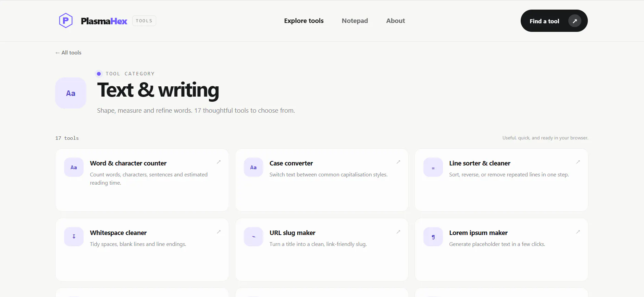This screenshot has width=644, height=297.
Task: Click the Line sorter & cleaner icon
Action: [433, 167]
